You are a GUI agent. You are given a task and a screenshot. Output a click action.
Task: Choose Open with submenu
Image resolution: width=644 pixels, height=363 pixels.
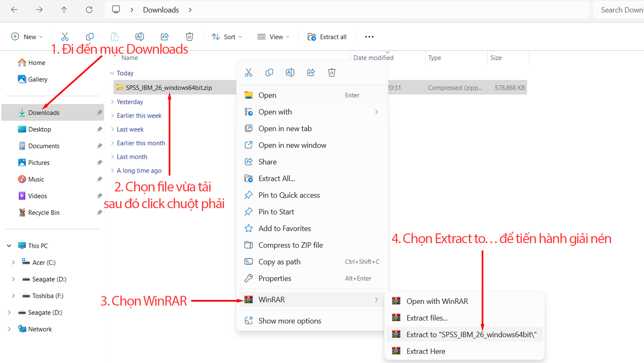coord(313,112)
